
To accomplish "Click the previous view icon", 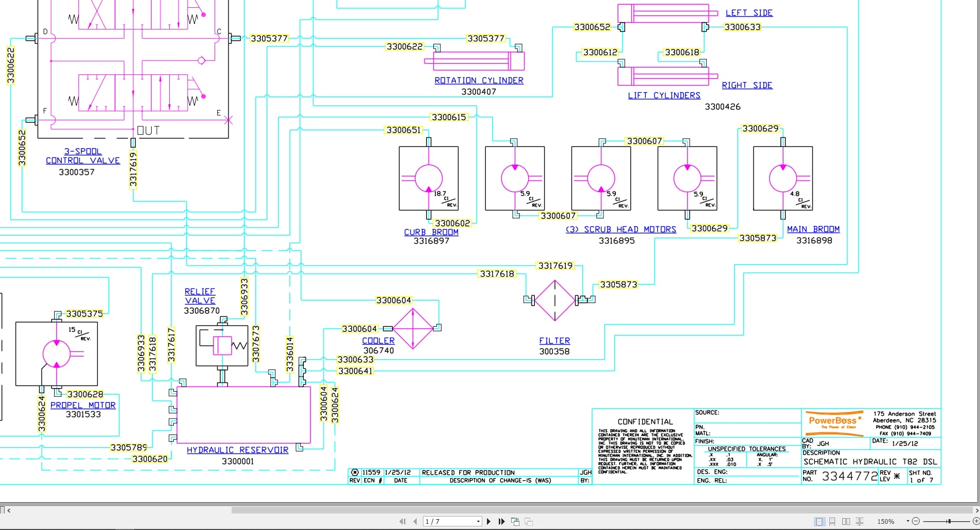I will 515,521.
